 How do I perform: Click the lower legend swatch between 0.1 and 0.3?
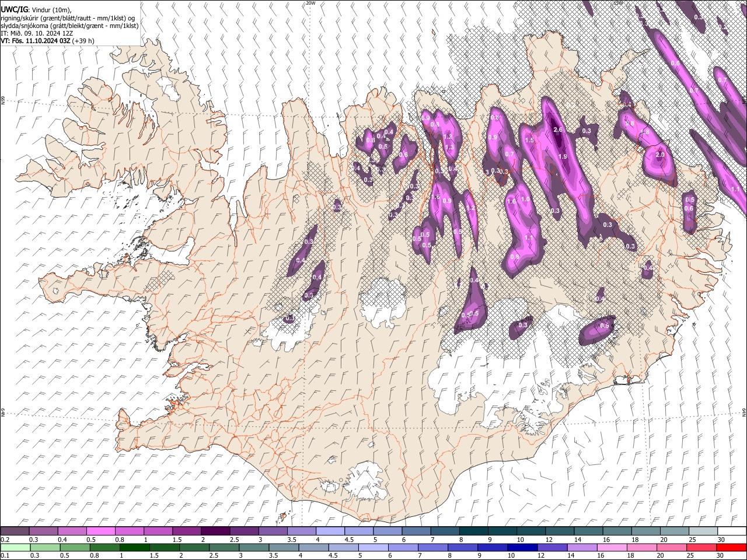click(x=15, y=547)
